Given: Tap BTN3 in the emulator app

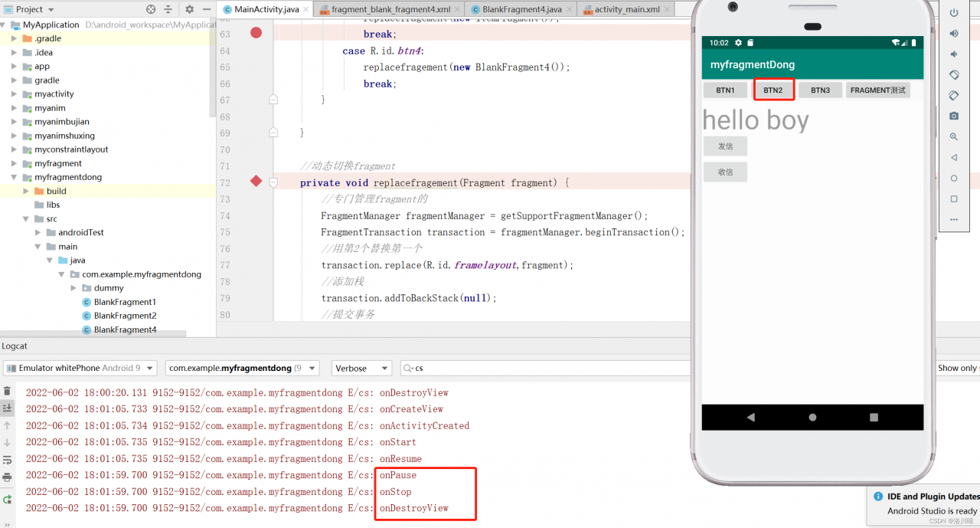Looking at the screenshot, I should [x=821, y=90].
